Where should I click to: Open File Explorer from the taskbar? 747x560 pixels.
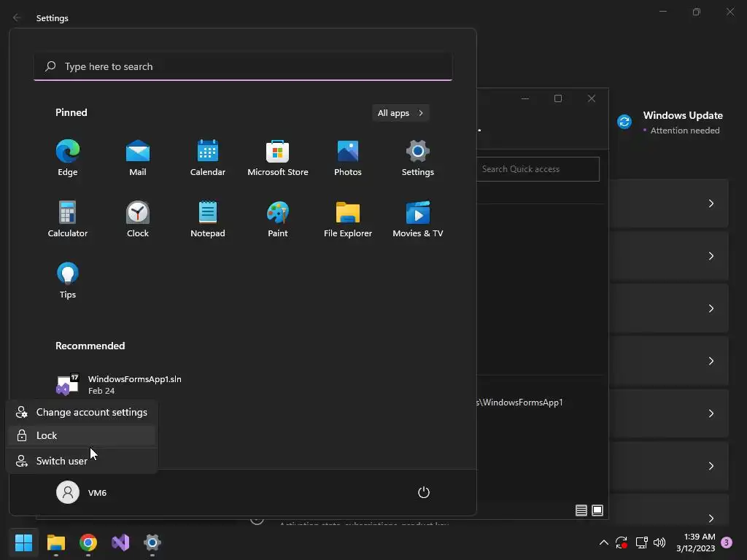tap(55, 542)
